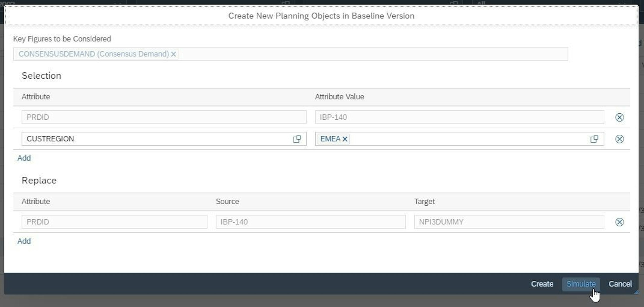Image resolution: width=644 pixels, height=307 pixels.
Task: Click Add link under Selection section
Action: pos(24,158)
